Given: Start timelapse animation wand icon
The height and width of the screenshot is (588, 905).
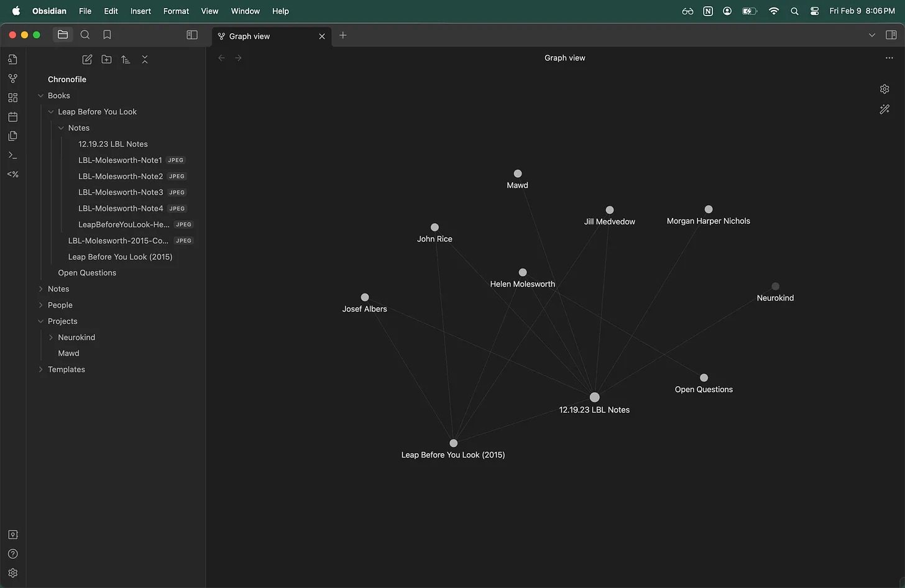Looking at the screenshot, I should (x=884, y=109).
